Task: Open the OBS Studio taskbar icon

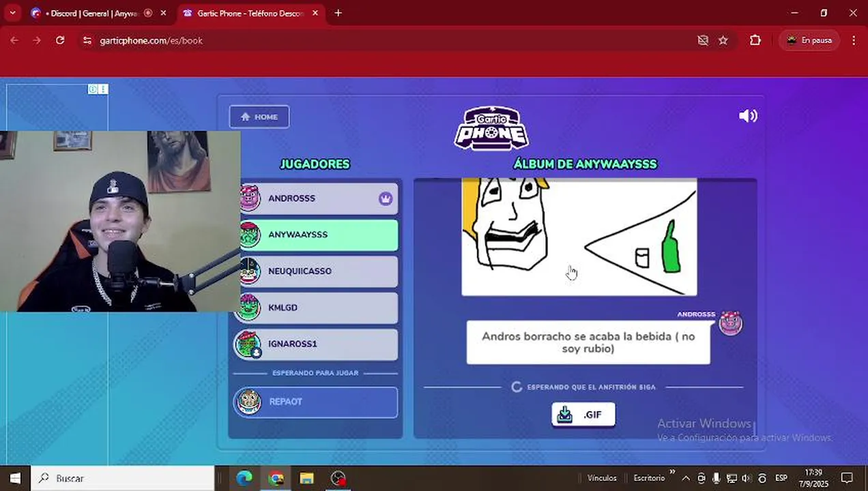Action: 338,478
